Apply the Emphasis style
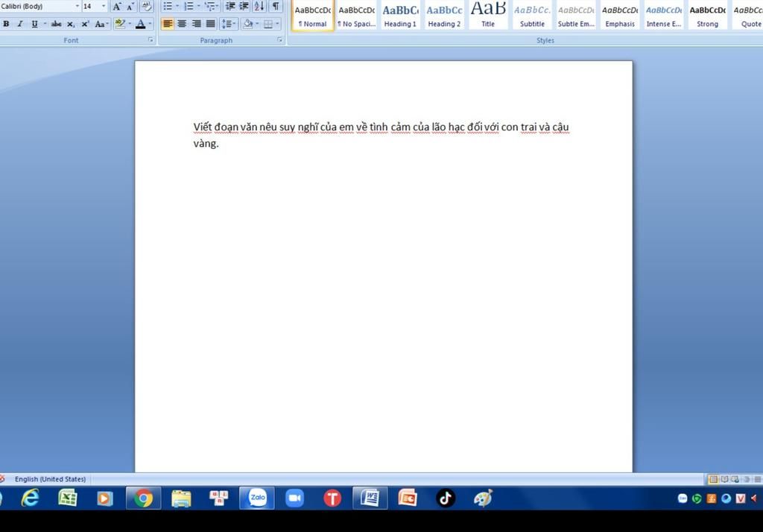 [620, 16]
